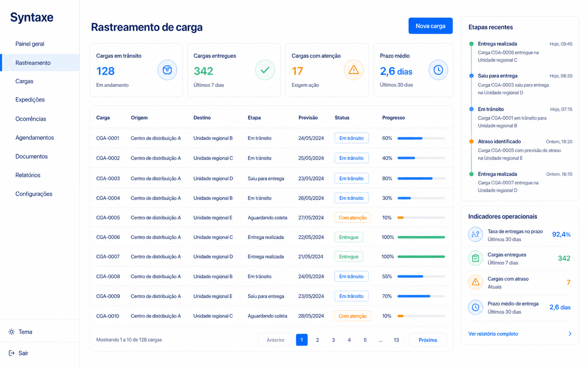
Task: Click Sair to log out
Action: pos(24,353)
